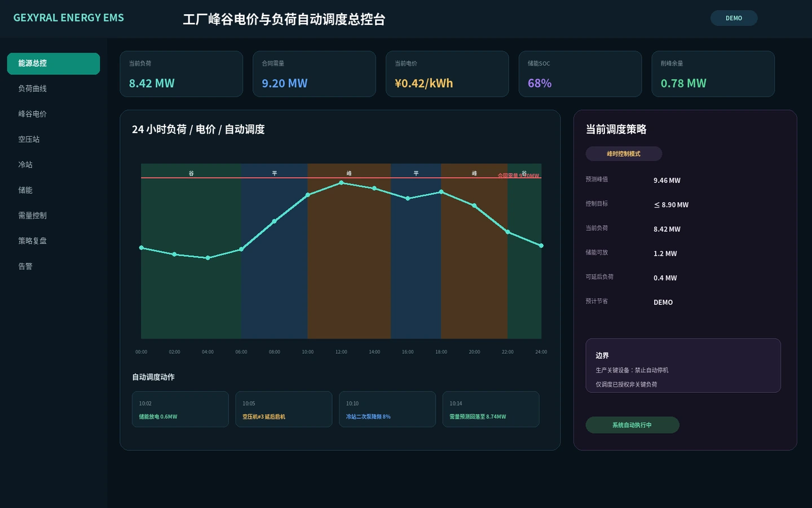This screenshot has height=508, width=812.
Task: Click the red 合同需量 threshold label
Action: tap(518, 176)
